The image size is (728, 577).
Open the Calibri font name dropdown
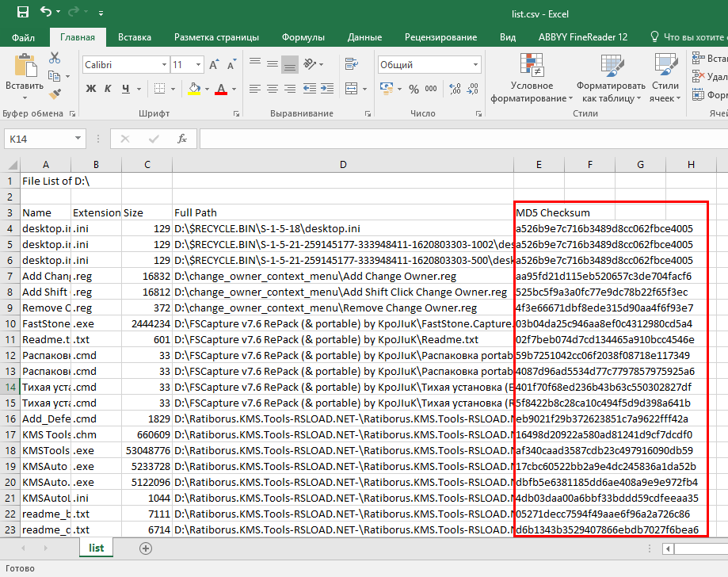pos(164,64)
